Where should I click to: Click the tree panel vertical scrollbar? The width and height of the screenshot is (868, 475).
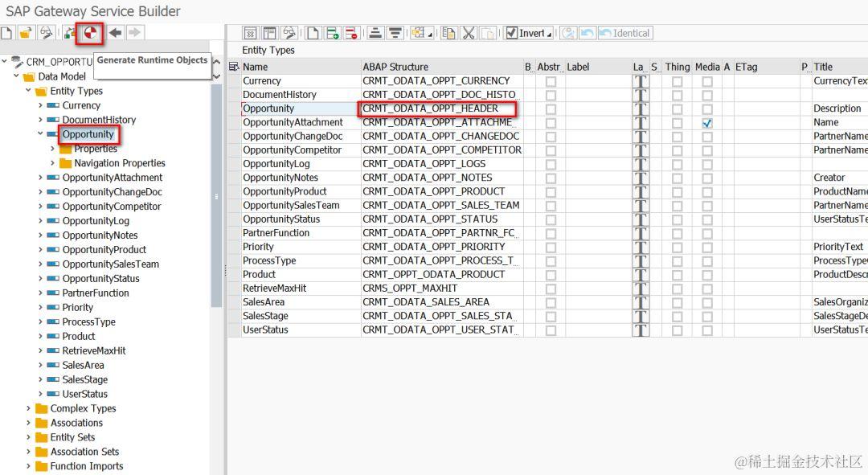[216, 195]
